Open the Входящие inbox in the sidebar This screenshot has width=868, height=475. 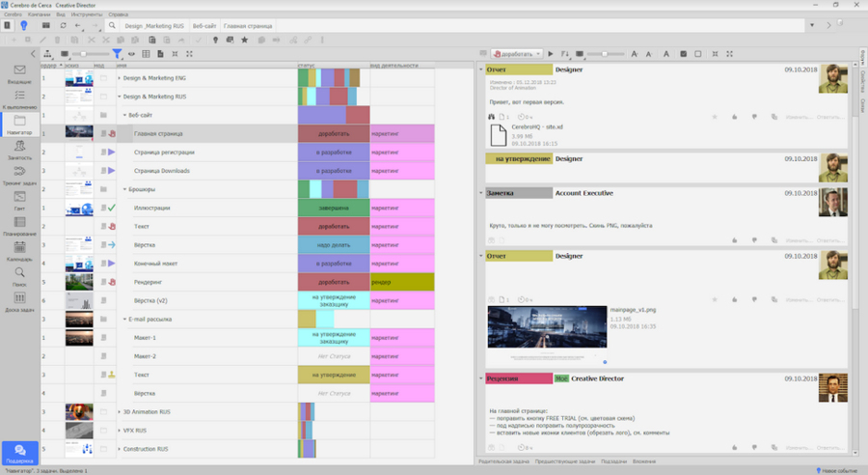click(x=19, y=74)
